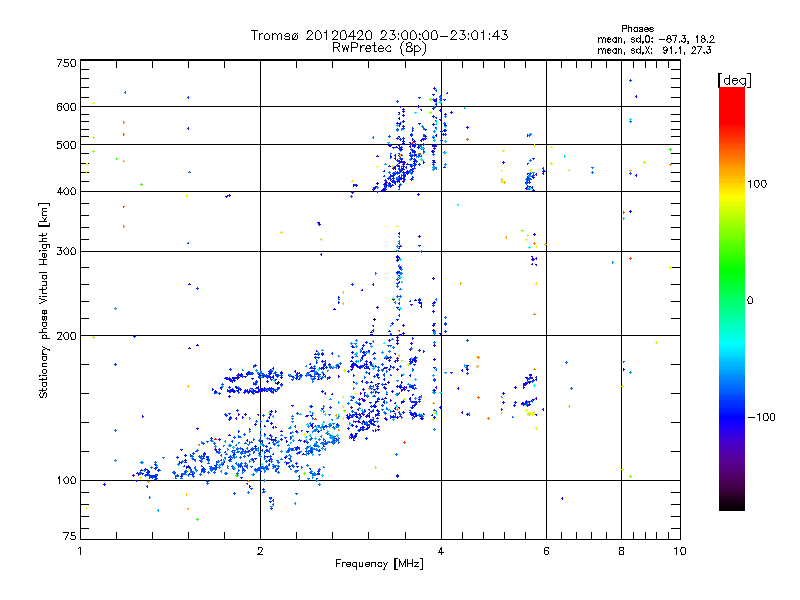Click the 'Frequency [MHz]' axis label
This screenshot has width=800, height=600.
pos(379,564)
